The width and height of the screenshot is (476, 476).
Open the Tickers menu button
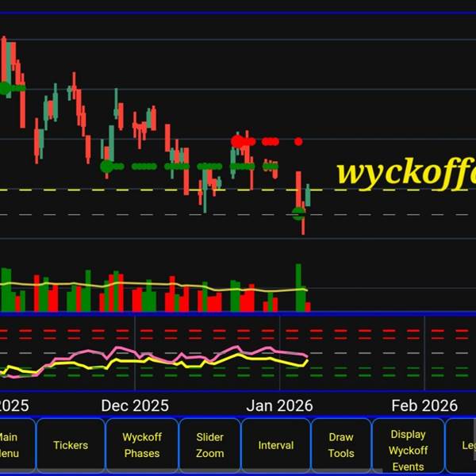click(71, 445)
